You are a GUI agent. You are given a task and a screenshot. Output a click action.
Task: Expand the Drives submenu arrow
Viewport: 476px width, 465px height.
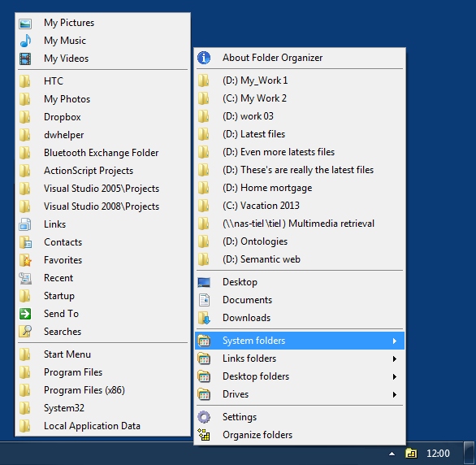click(x=394, y=394)
